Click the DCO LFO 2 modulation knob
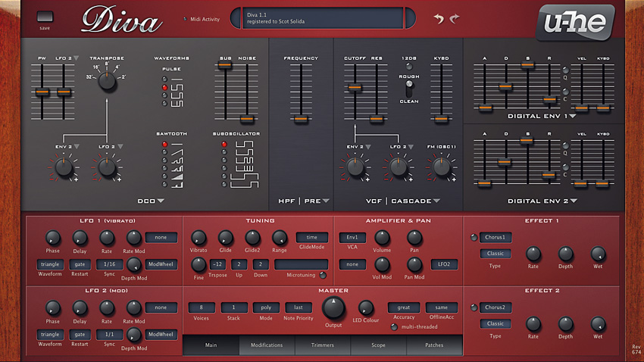Viewport: 644px width, 362px height. coord(107,167)
